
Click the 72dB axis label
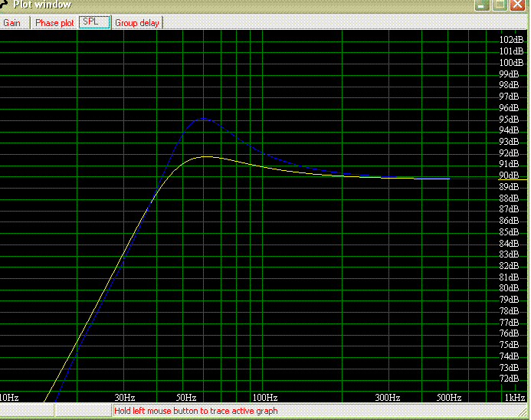(x=509, y=379)
